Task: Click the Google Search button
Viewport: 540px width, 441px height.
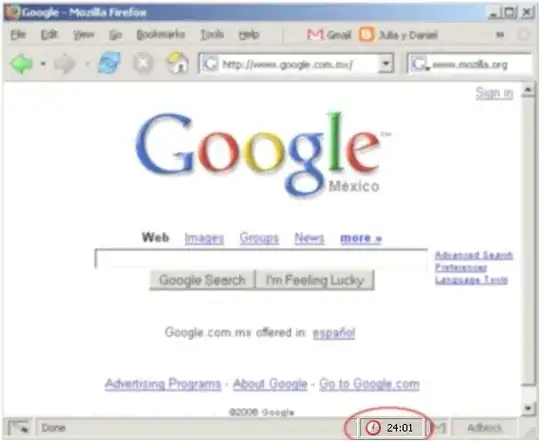Action: click(202, 280)
